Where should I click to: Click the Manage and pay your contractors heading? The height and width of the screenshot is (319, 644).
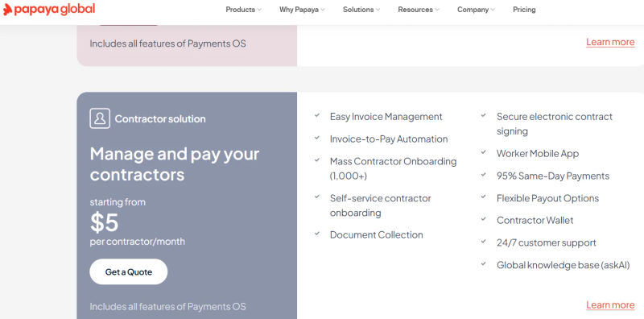[x=175, y=164]
